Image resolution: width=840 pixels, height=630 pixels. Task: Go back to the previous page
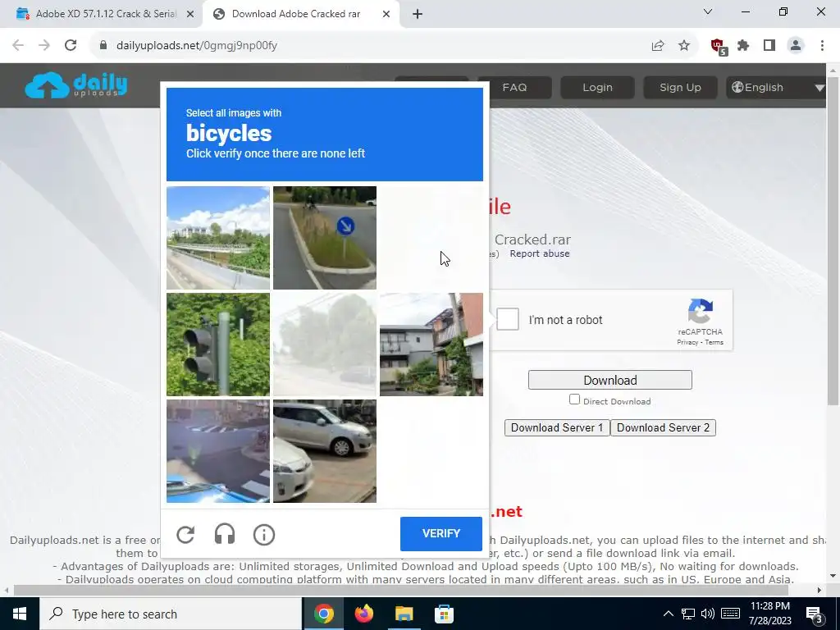(18, 45)
